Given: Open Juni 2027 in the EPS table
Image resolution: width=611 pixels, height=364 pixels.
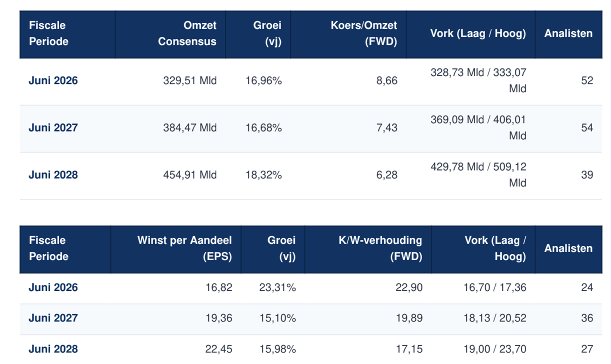Looking at the screenshot, I should click(53, 318).
